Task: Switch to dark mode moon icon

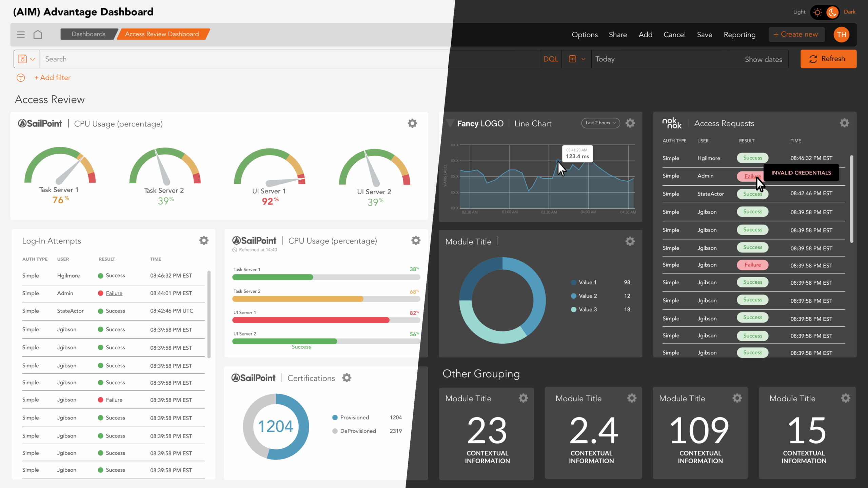Action: (832, 13)
